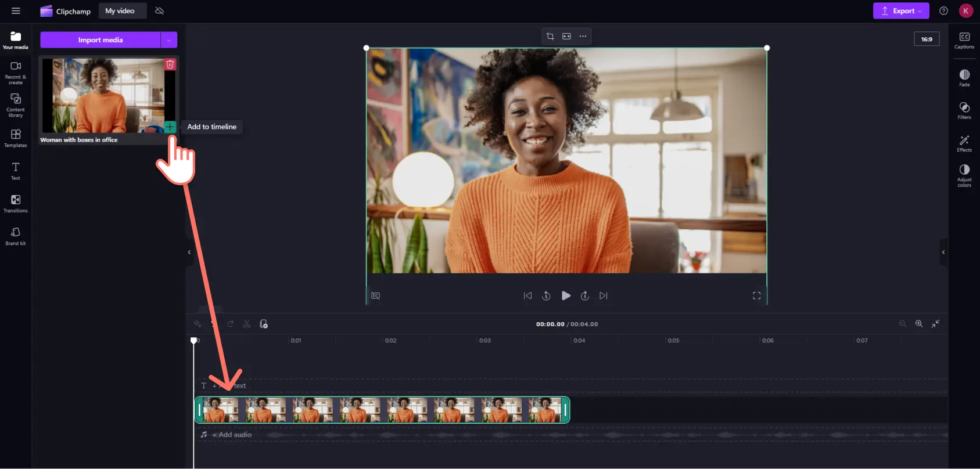Select the crop tool above preview

pyautogui.click(x=550, y=37)
